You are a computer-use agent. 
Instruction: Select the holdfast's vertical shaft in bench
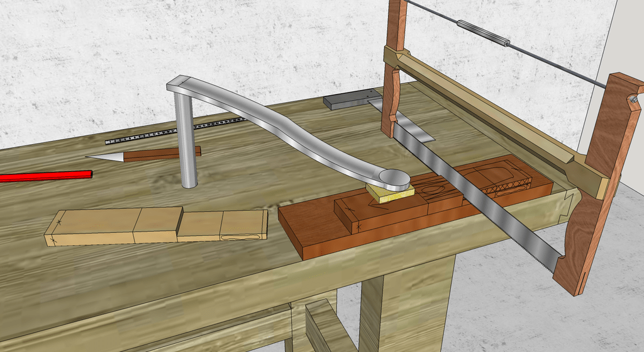click(x=186, y=140)
